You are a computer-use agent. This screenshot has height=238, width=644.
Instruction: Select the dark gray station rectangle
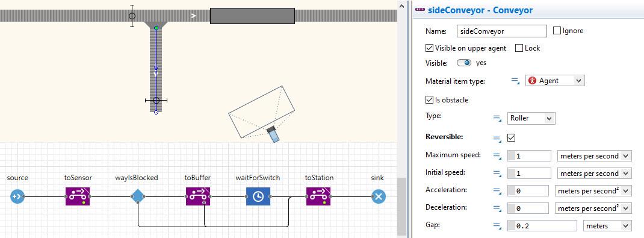[252, 16]
